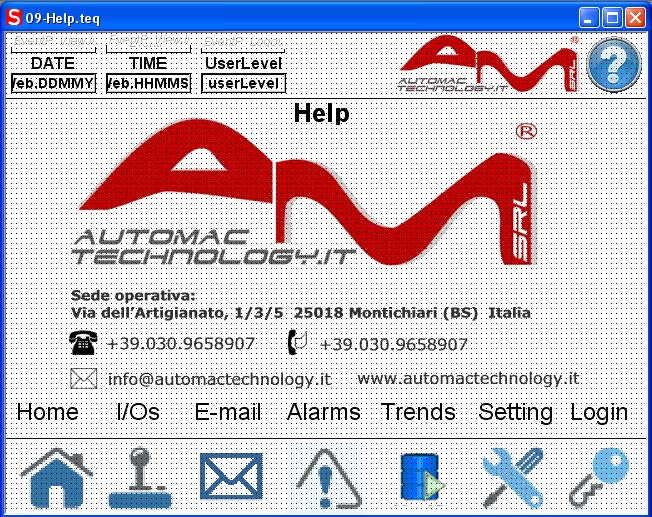The image size is (652, 517).
Task: Open the Login key icon
Action: click(x=599, y=478)
